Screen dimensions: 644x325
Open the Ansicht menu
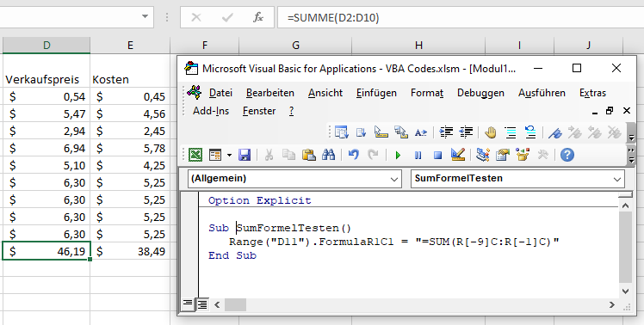pos(325,93)
